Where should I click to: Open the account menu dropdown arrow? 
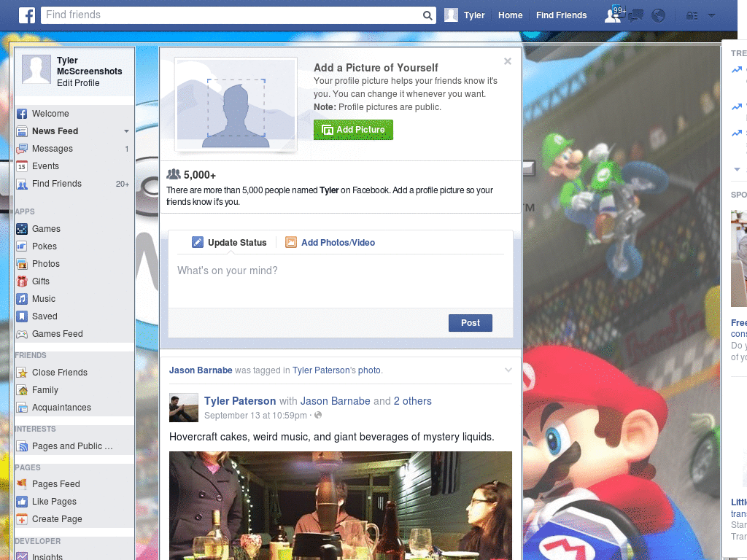click(x=711, y=16)
